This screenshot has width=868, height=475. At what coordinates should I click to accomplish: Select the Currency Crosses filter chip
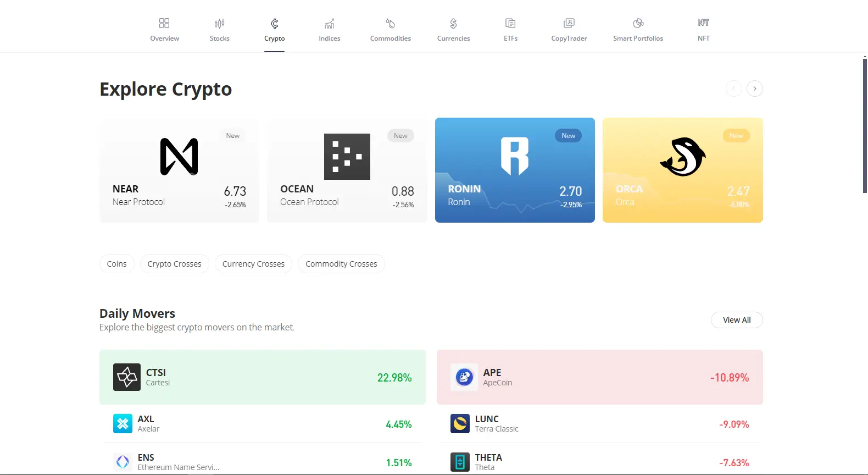coord(253,264)
